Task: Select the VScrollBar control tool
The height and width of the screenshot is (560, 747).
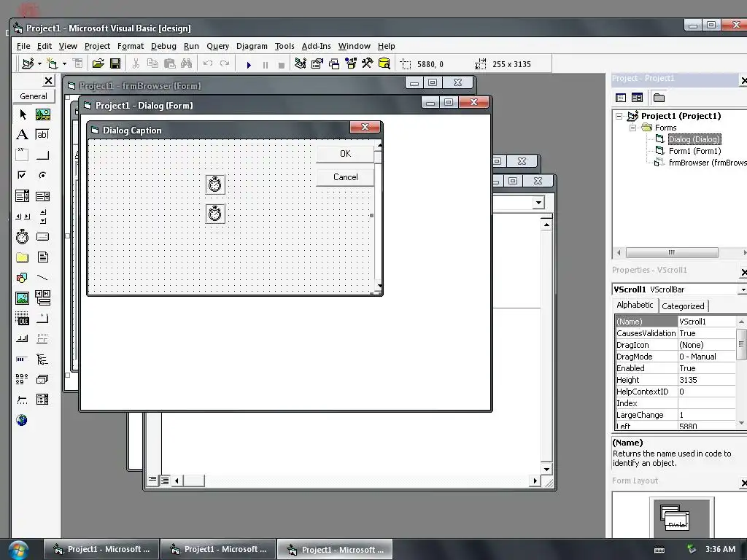Action: pyautogui.click(x=43, y=216)
